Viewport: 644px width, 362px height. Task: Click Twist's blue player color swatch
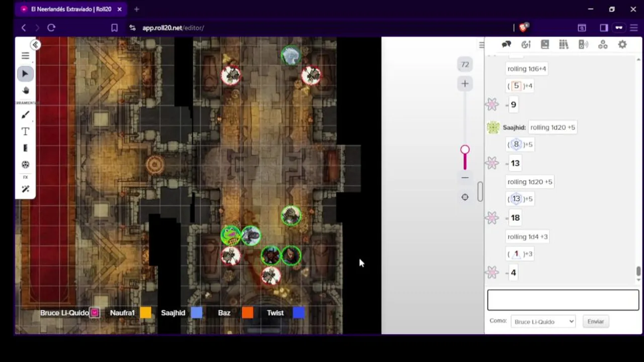point(298,313)
